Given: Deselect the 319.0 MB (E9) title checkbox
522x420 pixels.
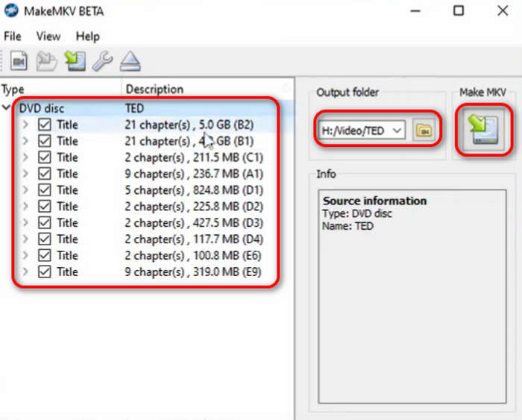Looking at the screenshot, I should [45, 272].
